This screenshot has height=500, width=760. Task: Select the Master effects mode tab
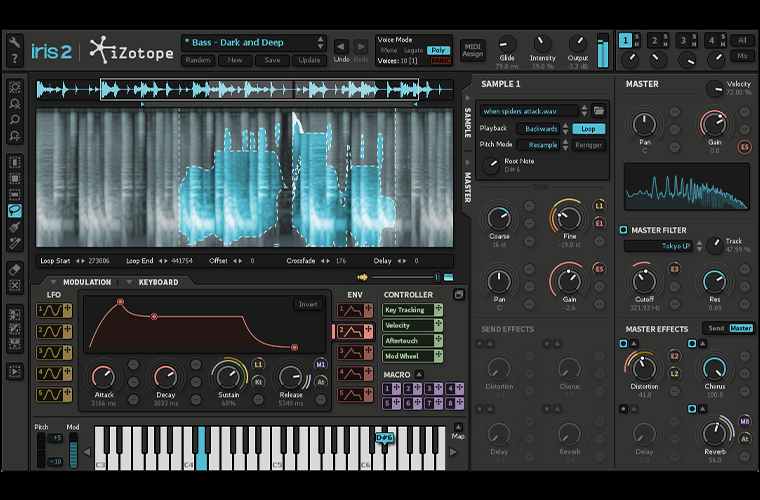pos(741,328)
